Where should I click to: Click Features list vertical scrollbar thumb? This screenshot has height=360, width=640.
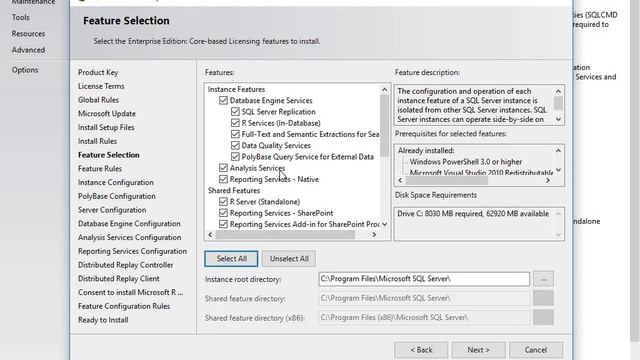coord(384,126)
